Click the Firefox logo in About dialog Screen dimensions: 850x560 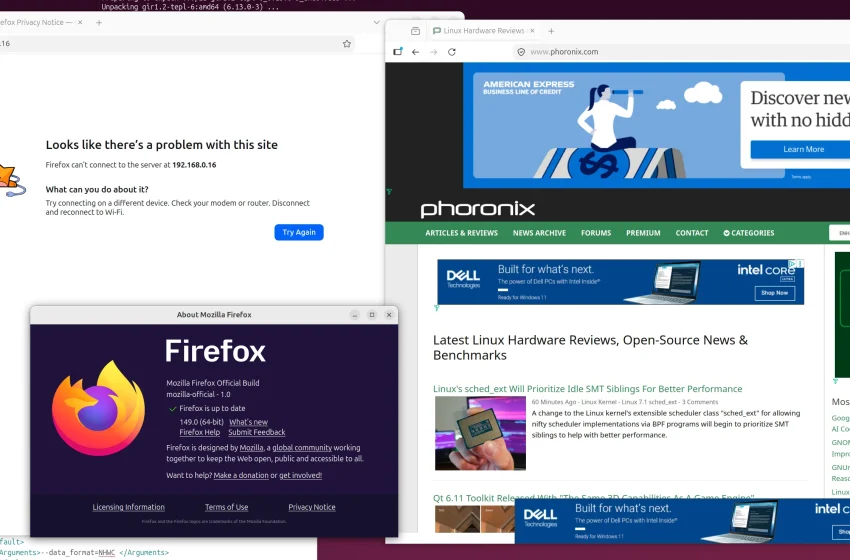pos(99,408)
